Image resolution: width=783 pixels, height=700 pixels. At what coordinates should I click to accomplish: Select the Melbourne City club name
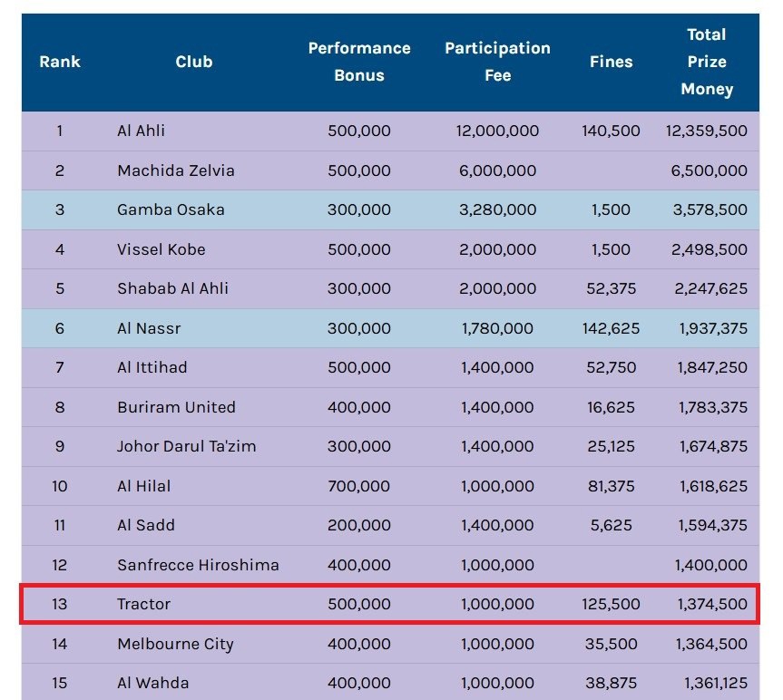pos(175,644)
